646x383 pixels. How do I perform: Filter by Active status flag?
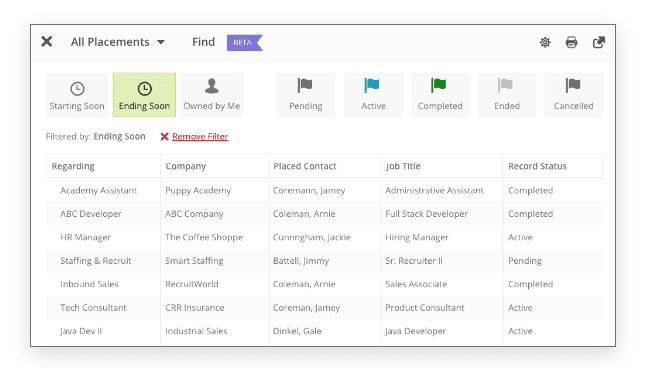(x=373, y=95)
